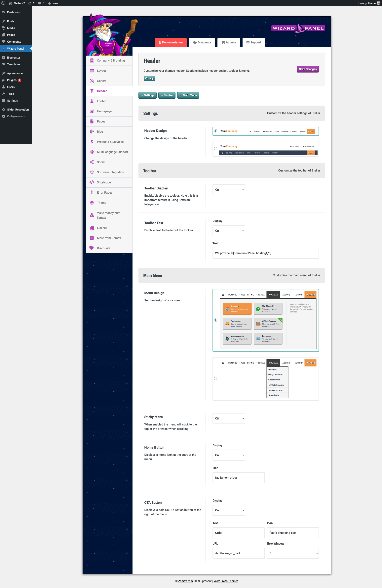Click the Layout panel icon

pyautogui.click(x=92, y=71)
